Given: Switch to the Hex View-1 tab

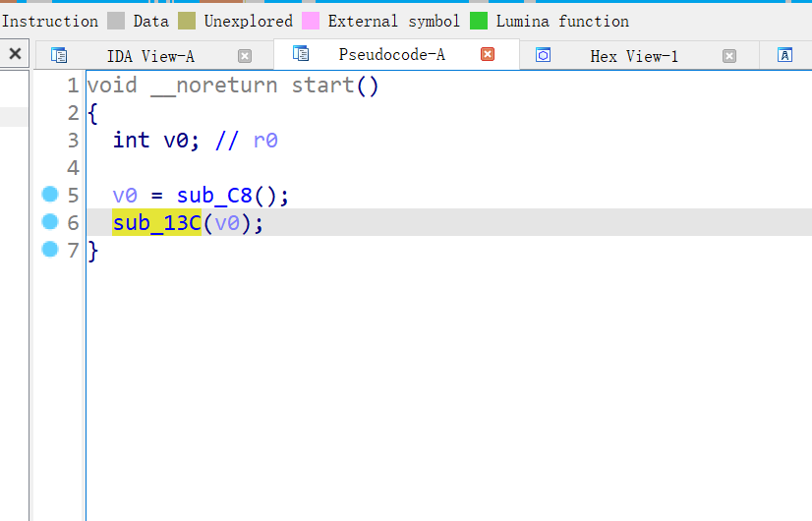Looking at the screenshot, I should tap(633, 56).
